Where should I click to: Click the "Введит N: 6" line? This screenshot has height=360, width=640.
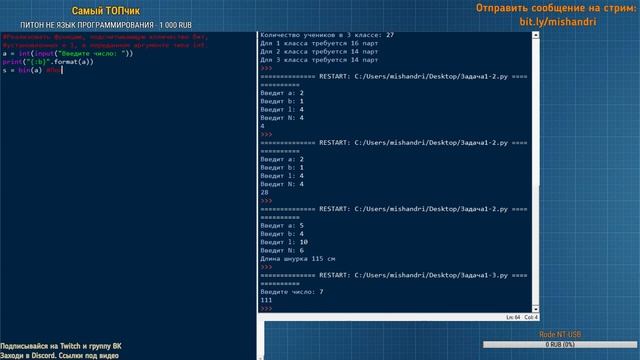[x=282, y=250]
